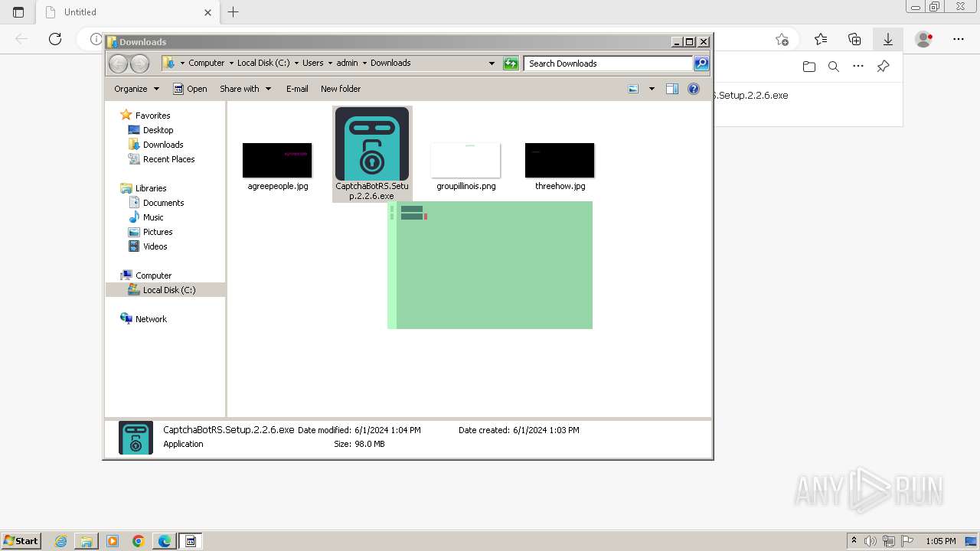This screenshot has width=980, height=551.
Task: Toggle the preview pane button
Action: [672, 89]
